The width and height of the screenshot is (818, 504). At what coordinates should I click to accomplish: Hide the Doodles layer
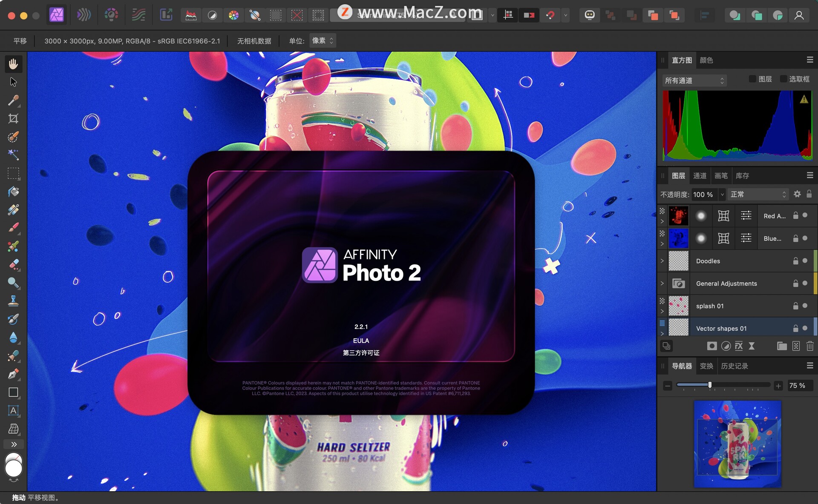[x=805, y=261]
